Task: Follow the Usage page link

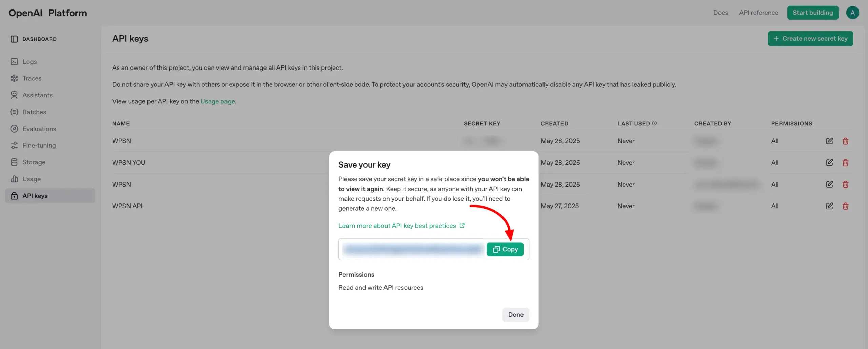Action: [x=218, y=101]
